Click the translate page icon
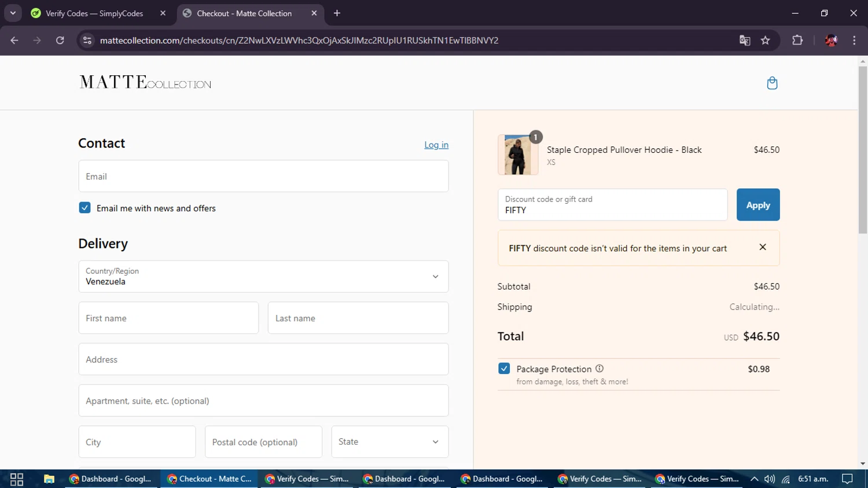The width and height of the screenshot is (868, 488). point(745,41)
